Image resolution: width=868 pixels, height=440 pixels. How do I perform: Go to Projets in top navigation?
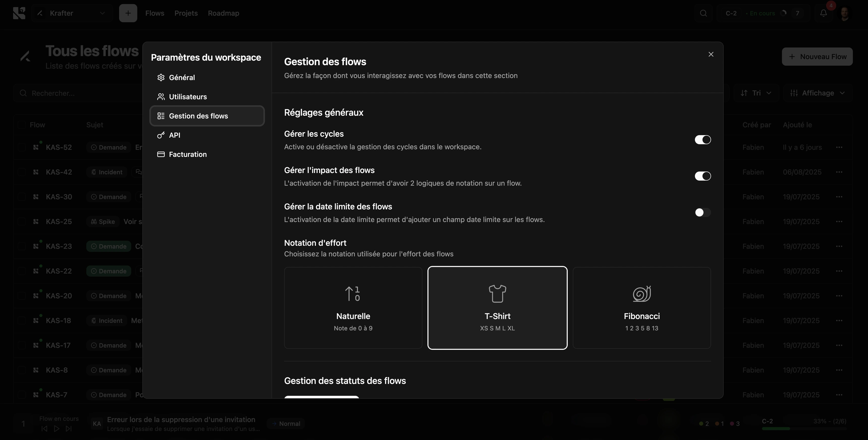[x=186, y=13]
